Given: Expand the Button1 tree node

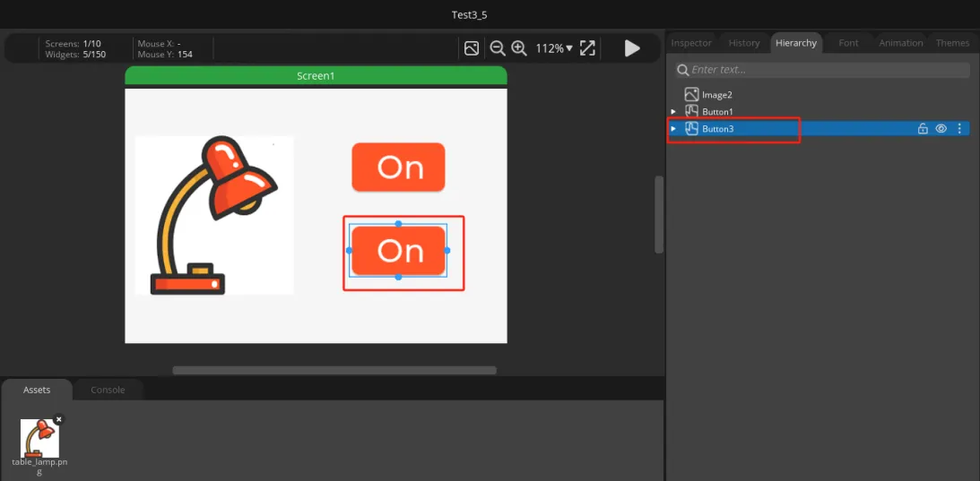Looking at the screenshot, I should (673, 112).
